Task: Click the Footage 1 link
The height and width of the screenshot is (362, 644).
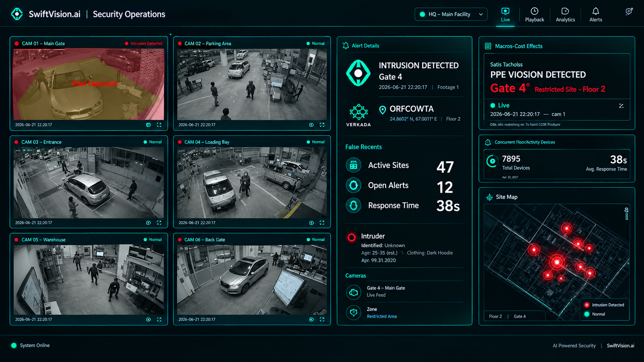Action: coord(448,87)
